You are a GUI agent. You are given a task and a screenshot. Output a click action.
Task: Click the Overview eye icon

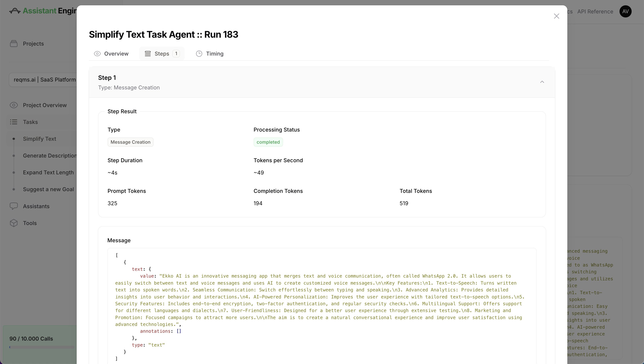pyautogui.click(x=97, y=54)
